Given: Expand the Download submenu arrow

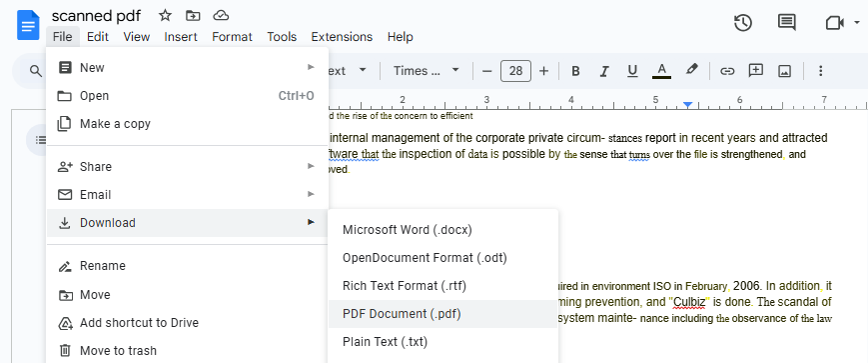Looking at the screenshot, I should (x=311, y=223).
